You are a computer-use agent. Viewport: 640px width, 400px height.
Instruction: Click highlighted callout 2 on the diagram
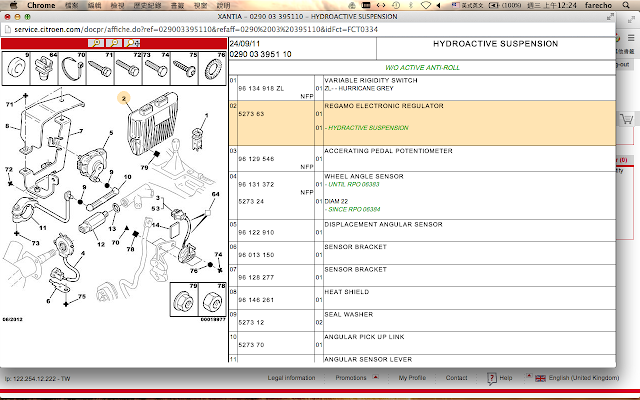[124, 98]
